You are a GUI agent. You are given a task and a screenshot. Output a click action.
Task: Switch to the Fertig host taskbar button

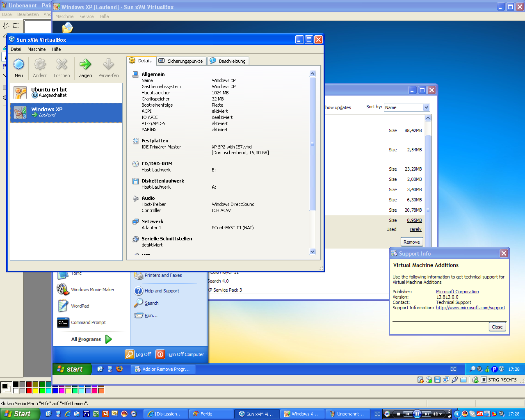tap(211, 414)
